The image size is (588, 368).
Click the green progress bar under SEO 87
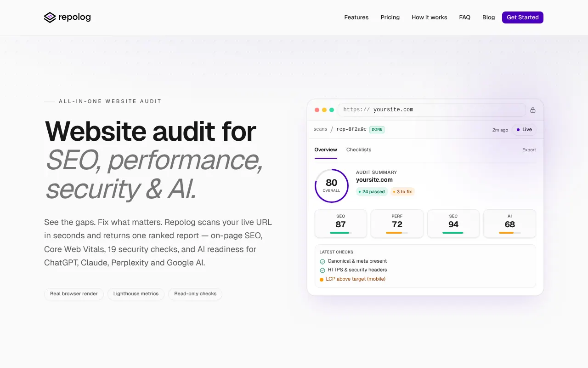[339, 233]
